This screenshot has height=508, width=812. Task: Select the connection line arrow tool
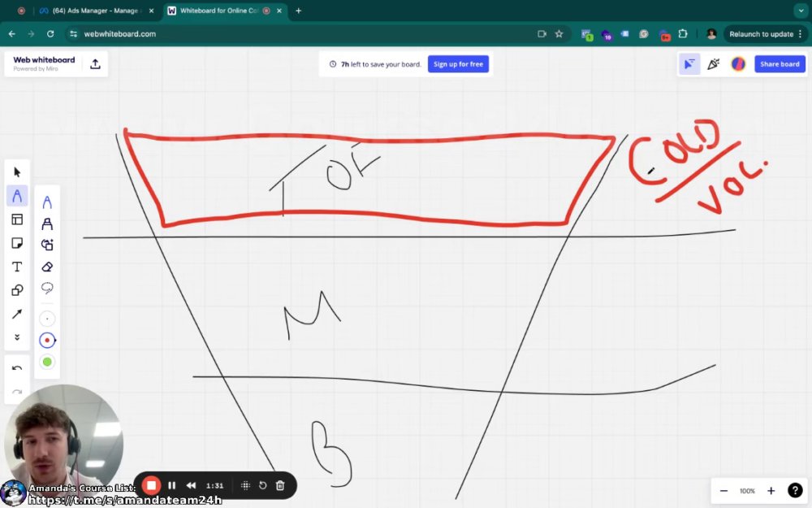coord(17,314)
